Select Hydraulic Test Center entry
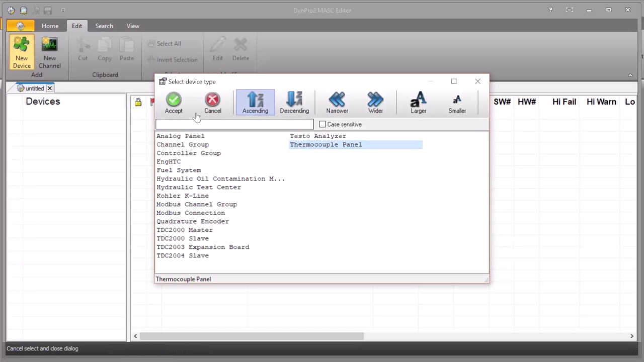 click(x=199, y=187)
